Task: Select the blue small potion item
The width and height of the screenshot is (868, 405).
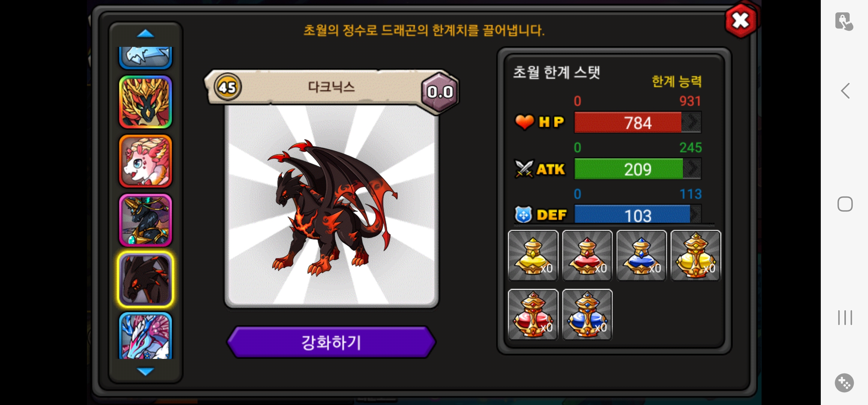Action: (x=641, y=255)
